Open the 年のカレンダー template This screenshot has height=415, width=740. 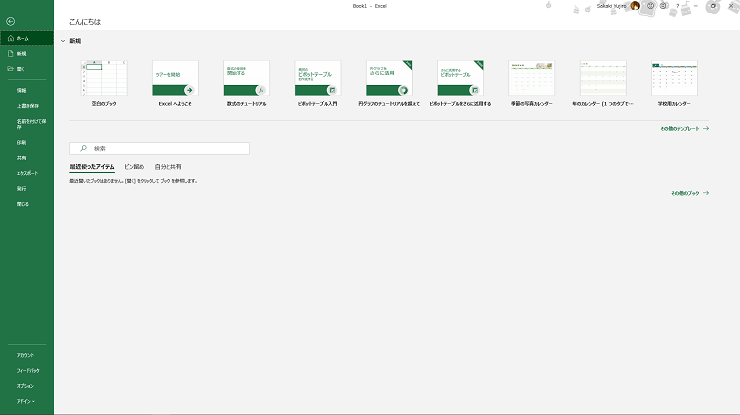(603, 83)
